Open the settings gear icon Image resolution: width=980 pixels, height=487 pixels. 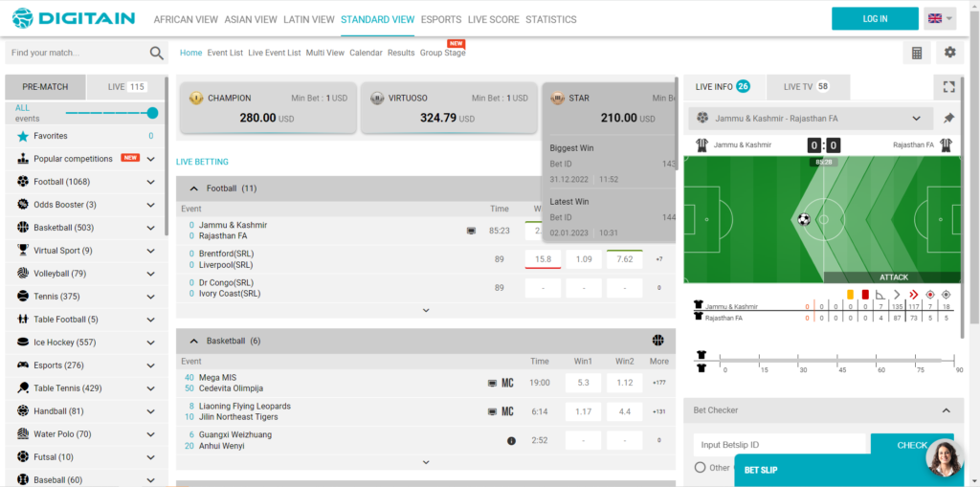coord(950,53)
